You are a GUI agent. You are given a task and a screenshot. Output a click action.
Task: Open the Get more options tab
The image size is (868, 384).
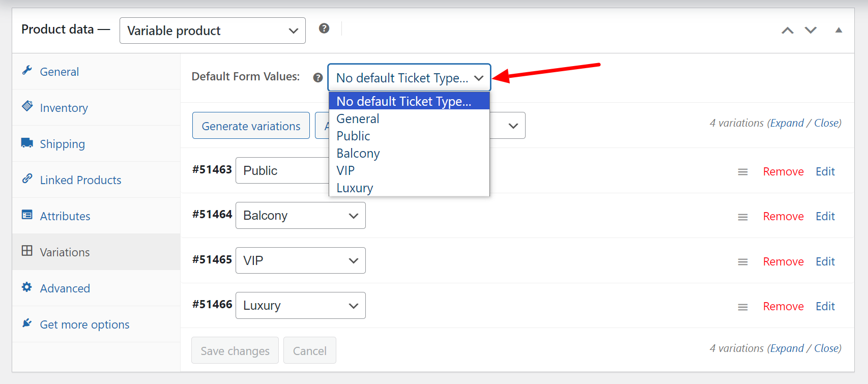click(96, 324)
